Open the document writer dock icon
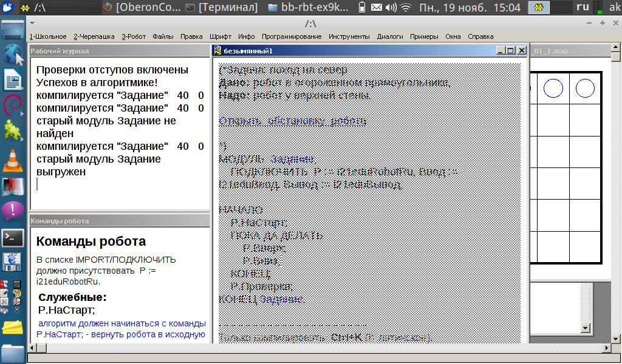The width and height of the screenshot is (622, 364). click(12, 79)
